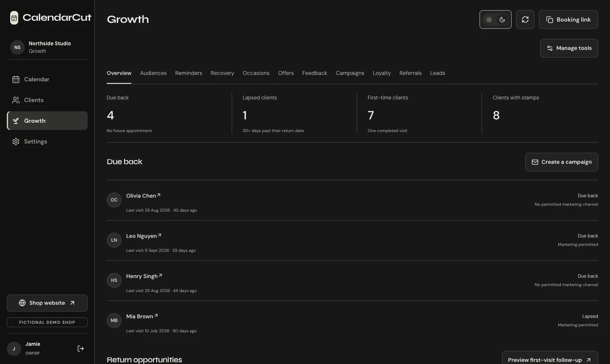610x364 pixels.
Task: Click the OC avatar
Action: [x=114, y=200]
